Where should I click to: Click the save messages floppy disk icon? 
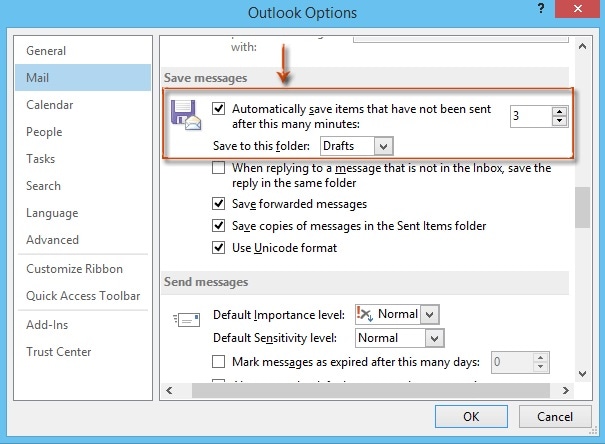click(x=187, y=118)
